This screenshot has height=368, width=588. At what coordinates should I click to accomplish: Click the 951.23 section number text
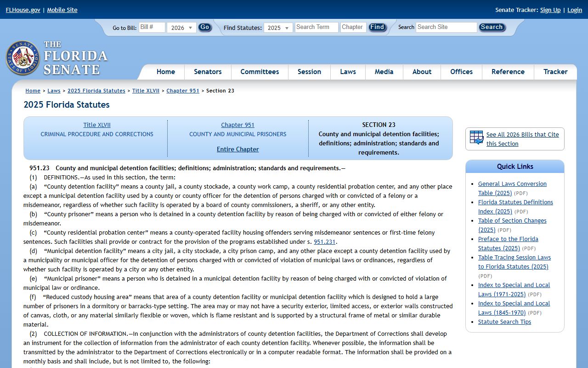pos(40,168)
